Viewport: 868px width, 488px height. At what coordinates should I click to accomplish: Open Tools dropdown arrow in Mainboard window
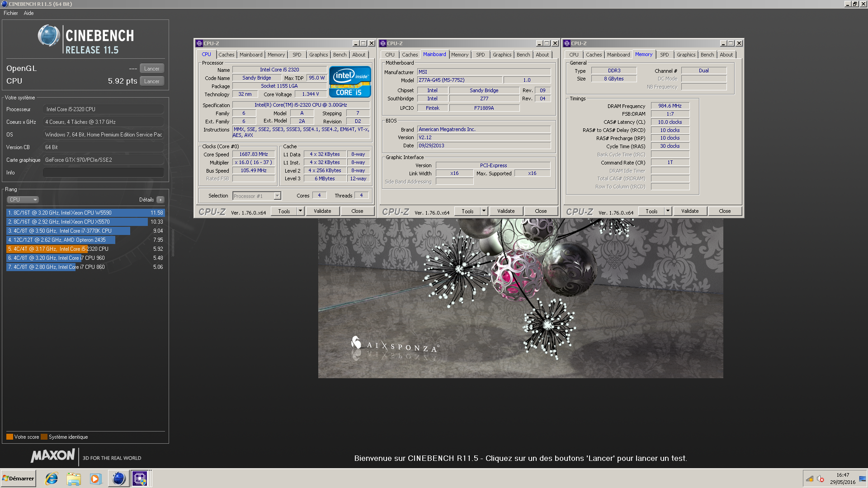pos(484,211)
